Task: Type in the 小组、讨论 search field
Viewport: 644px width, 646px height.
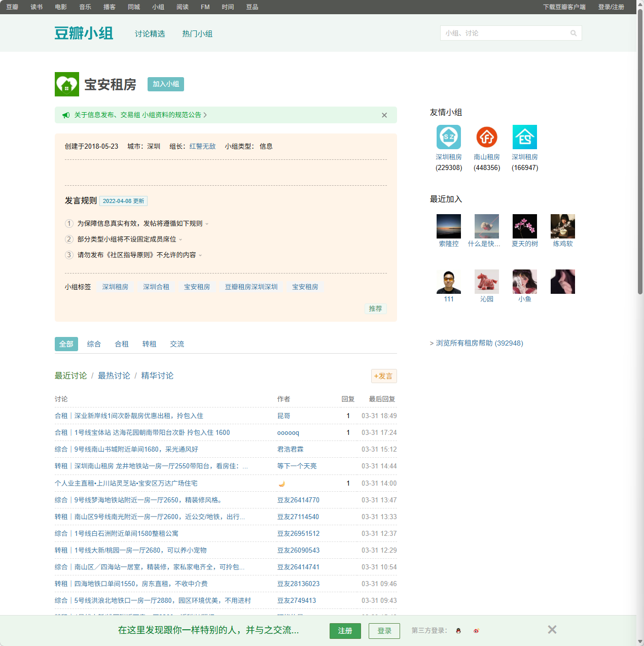Action: [505, 33]
